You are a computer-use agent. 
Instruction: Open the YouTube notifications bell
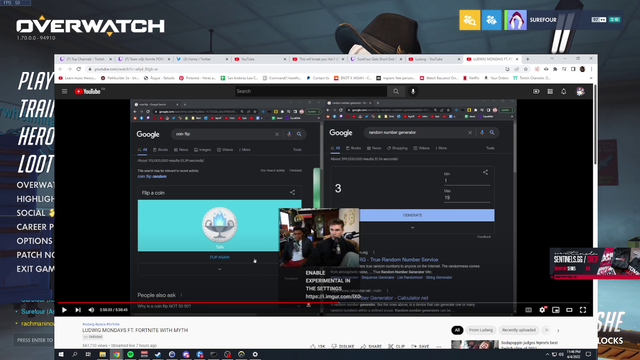tap(564, 91)
